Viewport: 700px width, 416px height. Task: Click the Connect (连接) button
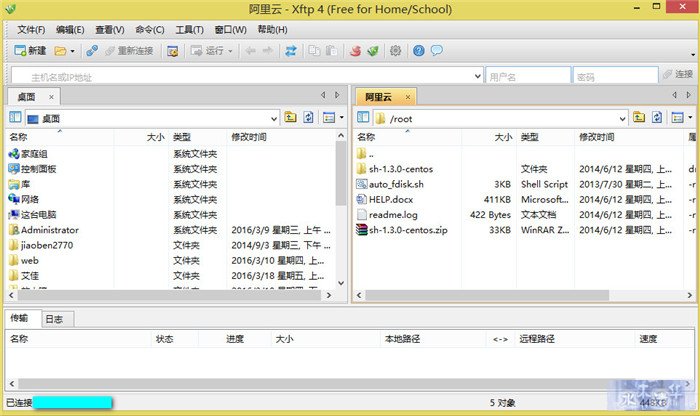click(x=678, y=75)
